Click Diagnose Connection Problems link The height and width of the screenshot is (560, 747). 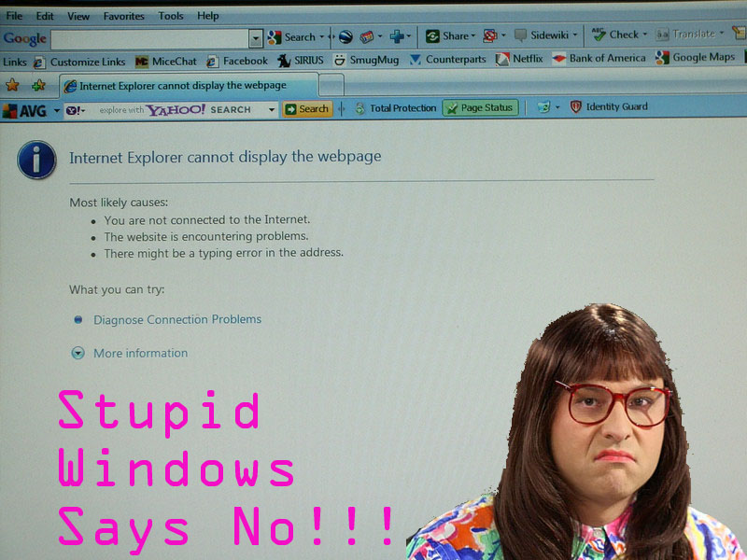(177, 319)
